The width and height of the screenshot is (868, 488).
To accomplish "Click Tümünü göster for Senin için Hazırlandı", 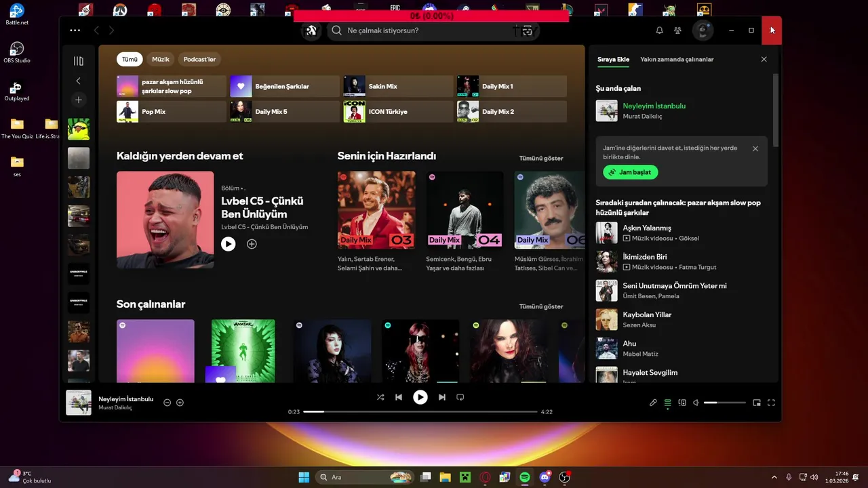I will coord(541,158).
